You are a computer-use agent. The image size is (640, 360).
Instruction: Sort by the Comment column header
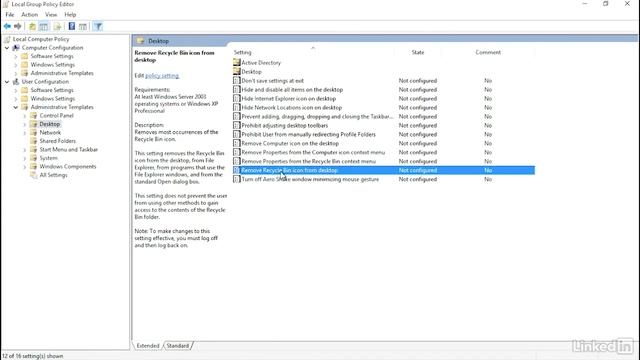(488, 52)
